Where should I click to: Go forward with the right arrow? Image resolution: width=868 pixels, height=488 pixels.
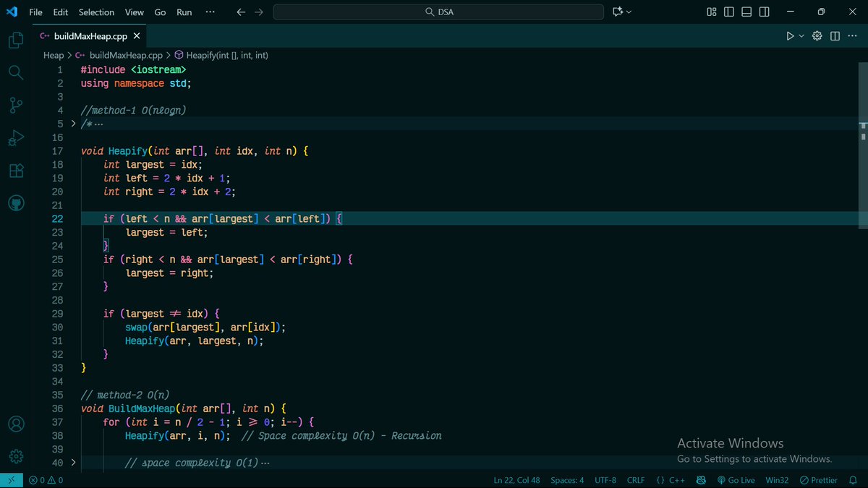[x=259, y=12]
